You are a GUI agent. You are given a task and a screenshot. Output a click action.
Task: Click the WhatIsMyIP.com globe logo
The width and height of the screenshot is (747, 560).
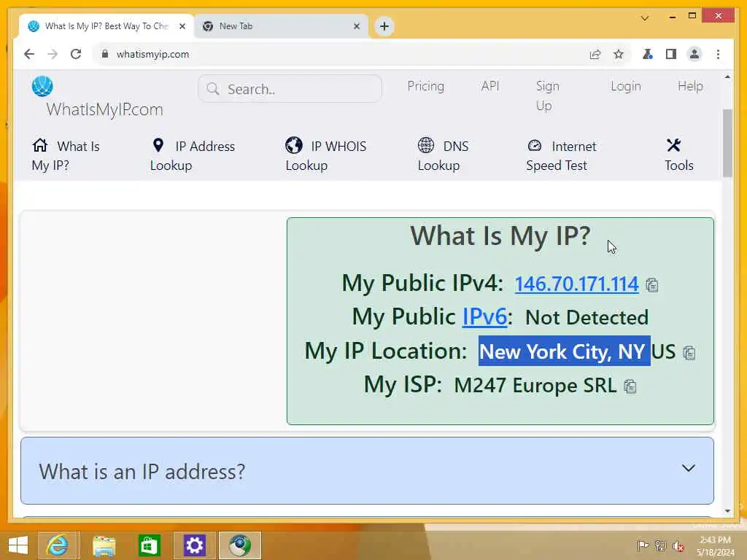coord(42,86)
